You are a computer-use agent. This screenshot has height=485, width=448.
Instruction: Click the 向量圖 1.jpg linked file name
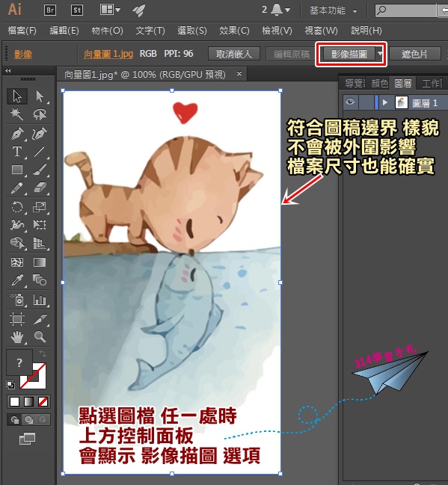pos(108,54)
